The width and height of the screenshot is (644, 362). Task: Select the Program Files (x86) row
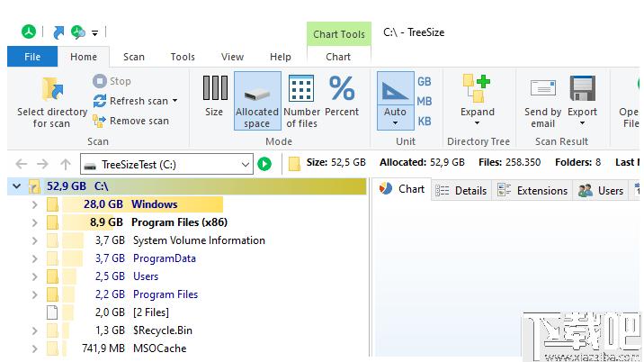click(x=187, y=222)
